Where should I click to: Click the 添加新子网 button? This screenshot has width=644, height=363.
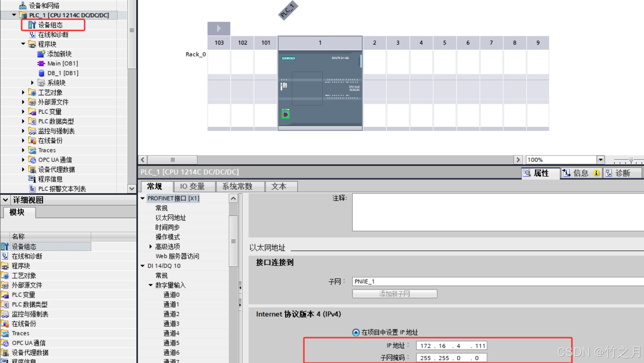click(395, 294)
